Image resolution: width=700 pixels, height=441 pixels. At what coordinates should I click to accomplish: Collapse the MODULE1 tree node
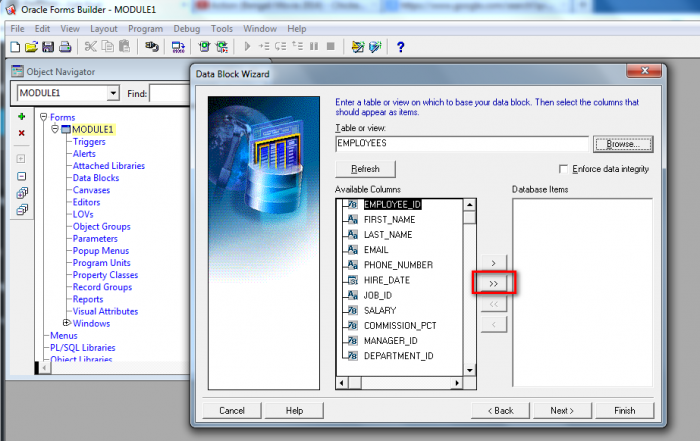56,129
